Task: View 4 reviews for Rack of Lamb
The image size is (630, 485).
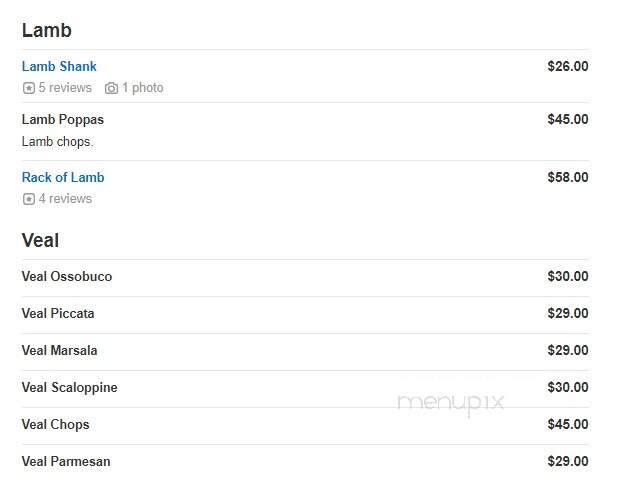Action: pos(65,199)
